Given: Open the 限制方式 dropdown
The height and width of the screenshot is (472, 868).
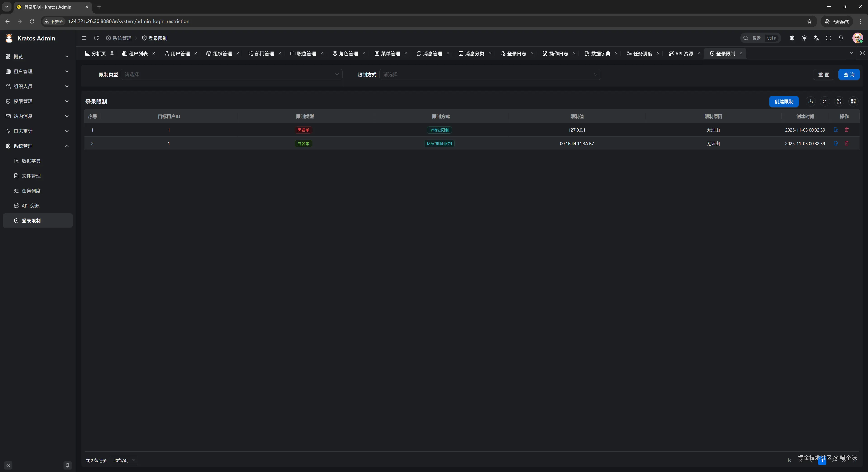Looking at the screenshot, I should coord(490,74).
